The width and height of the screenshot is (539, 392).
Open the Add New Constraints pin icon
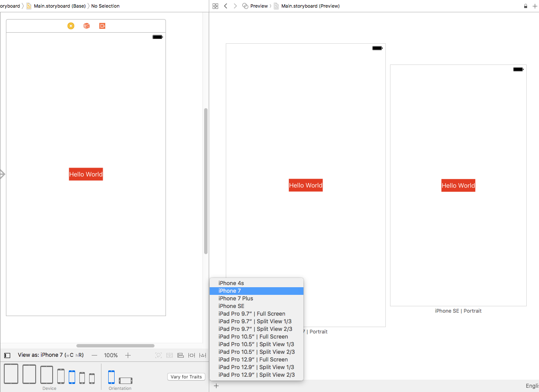pyautogui.click(x=192, y=355)
